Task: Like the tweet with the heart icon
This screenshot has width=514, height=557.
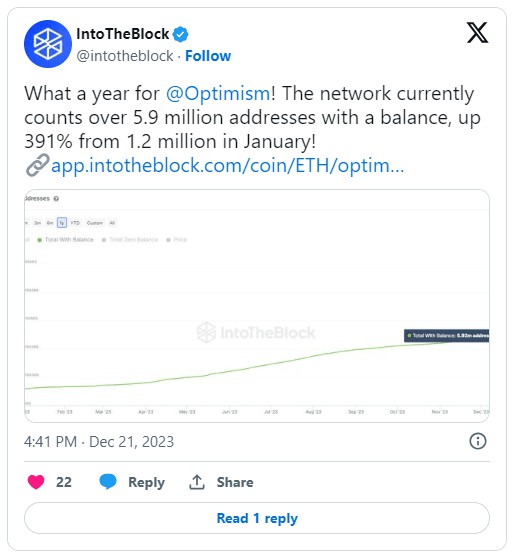Action: pos(36,482)
